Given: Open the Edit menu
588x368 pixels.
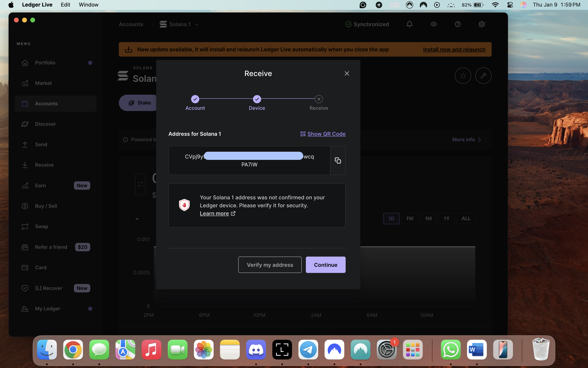Looking at the screenshot, I should pyautogui.click(x=65, y=5).
